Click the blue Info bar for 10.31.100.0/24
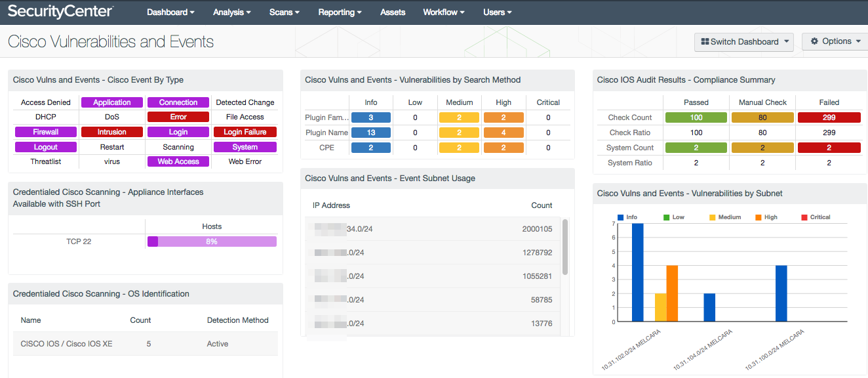Viewport: 868px width, 378px height. (x=781, y=293)
